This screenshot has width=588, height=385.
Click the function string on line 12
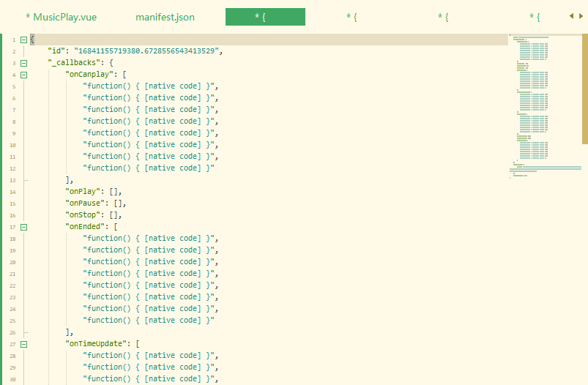(x=149, y=168)
